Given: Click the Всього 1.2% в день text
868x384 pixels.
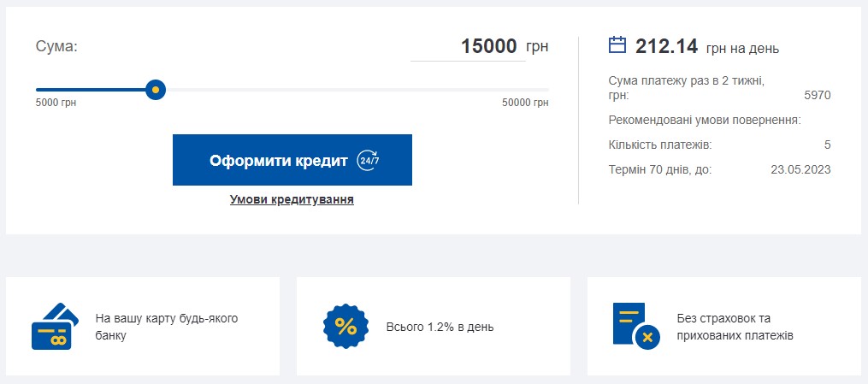Looking at the screenshot, I should [x=440, y=327].
